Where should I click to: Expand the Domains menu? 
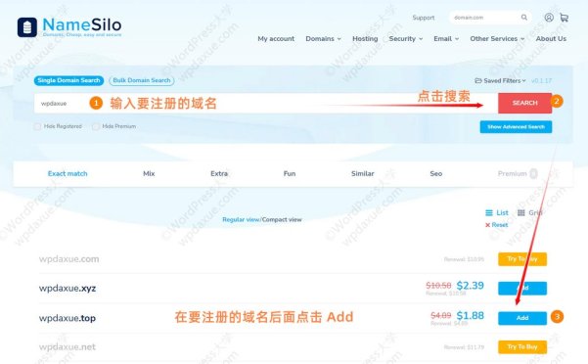pos(323,38)
